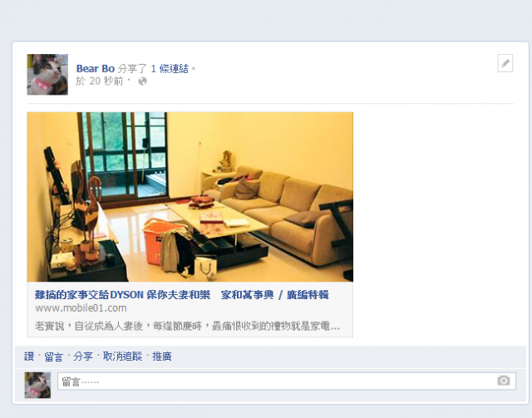Click the '20 秒前' timestamp
Screen dimensions: 532x418
click(106, 81)
